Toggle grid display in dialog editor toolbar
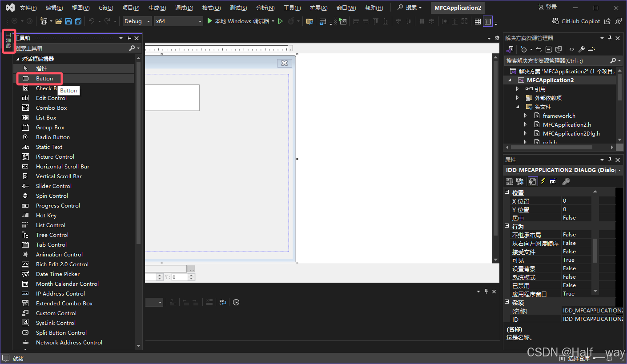Screen dimensions: 627x364 [478, 21]
